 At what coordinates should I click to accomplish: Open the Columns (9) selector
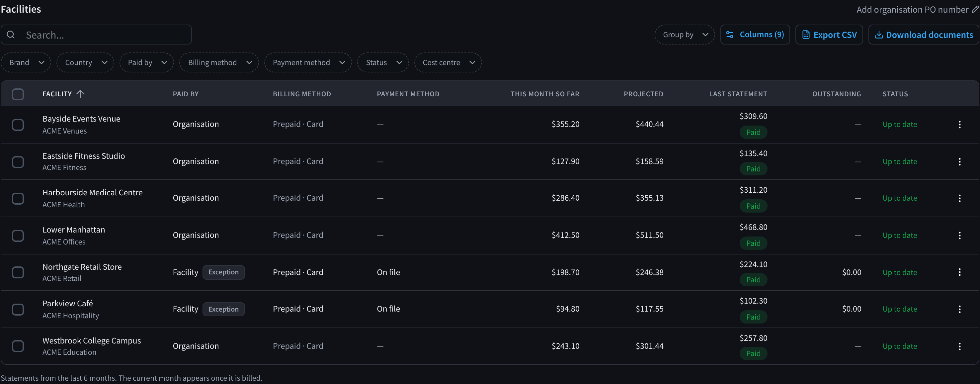coord(755,35)
